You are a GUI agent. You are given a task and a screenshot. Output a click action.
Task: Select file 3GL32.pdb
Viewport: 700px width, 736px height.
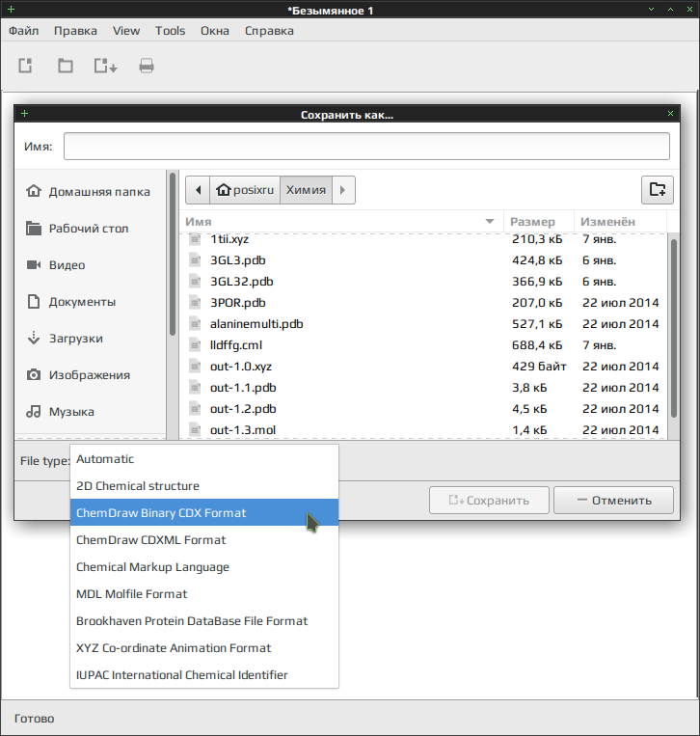(423, 281)
